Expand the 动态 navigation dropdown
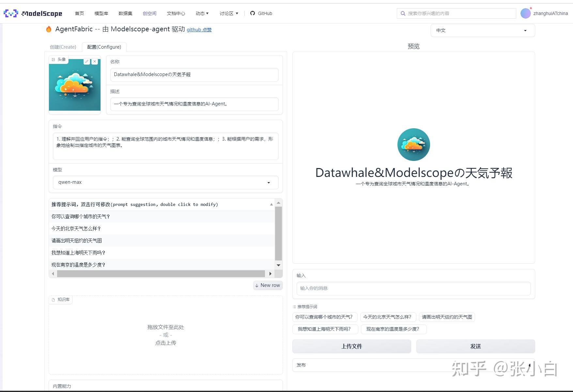 pos(202,13)
